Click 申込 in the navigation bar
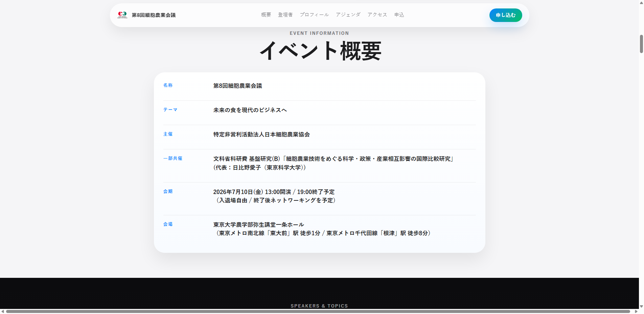644x314 pixels. (399, 15)
